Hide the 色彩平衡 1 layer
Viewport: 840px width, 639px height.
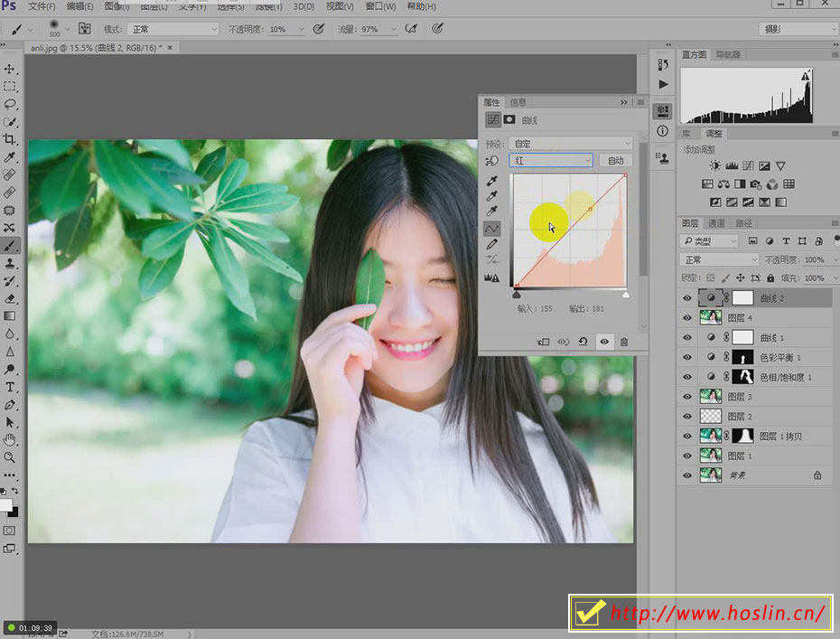tap(687, 357)
